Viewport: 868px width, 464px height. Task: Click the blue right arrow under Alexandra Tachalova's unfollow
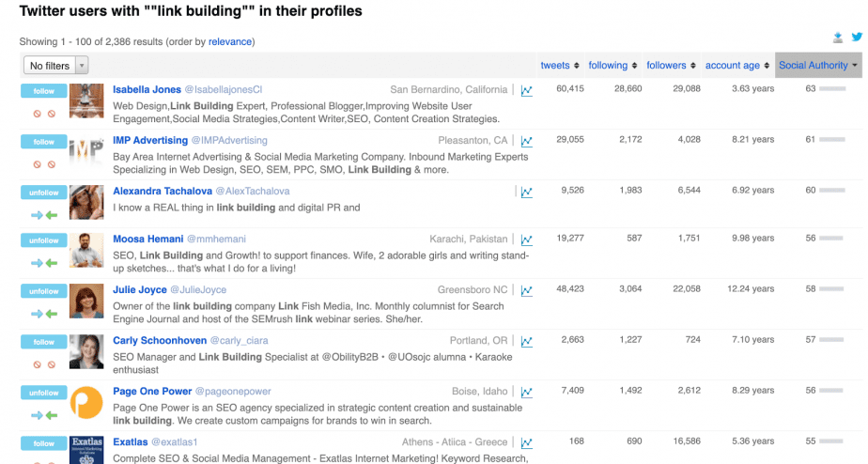click(37, 215)
